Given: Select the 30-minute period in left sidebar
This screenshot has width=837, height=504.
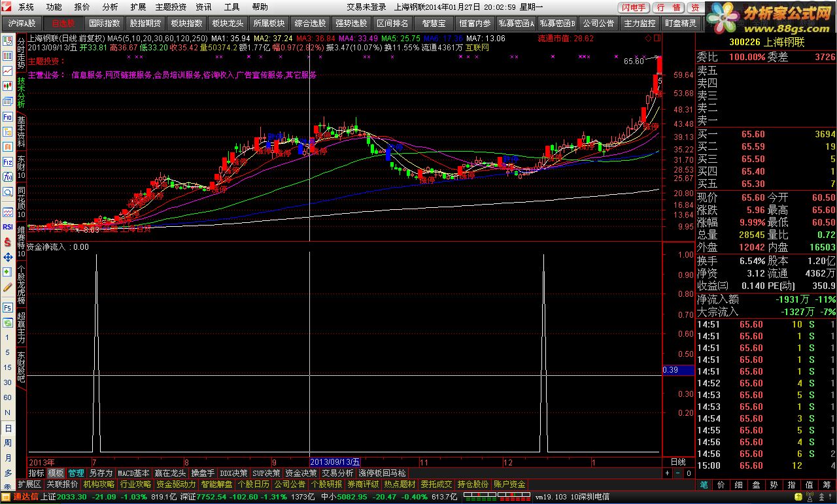Looking at the screenshot, I should tap(8, 383).
